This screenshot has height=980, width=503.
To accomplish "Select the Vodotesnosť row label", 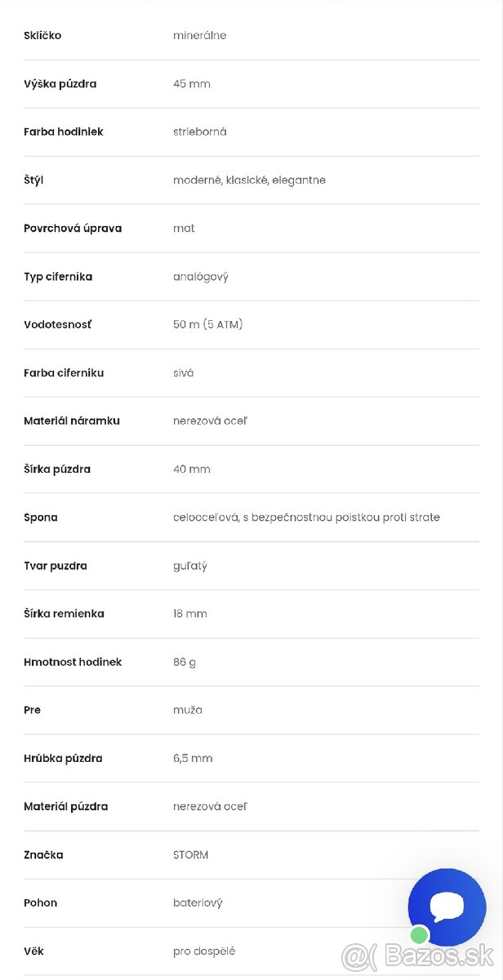I will (57, 325).
